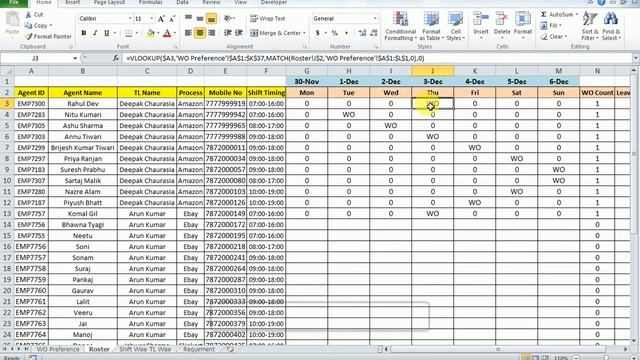The image size is (640, 360).
Task: Toggle Italic formatting
Action: tap(95, 33)
